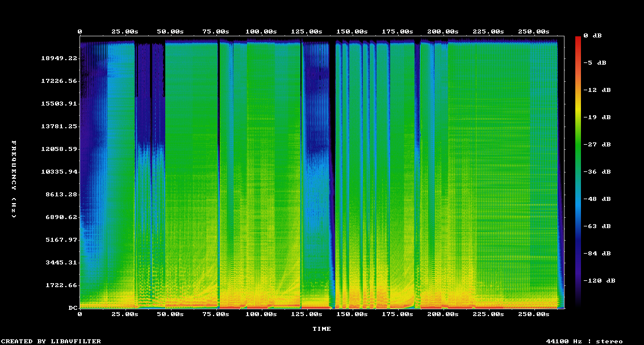
Task: Select the 12058.59 frequency label
Action: [x=59, y=149]
